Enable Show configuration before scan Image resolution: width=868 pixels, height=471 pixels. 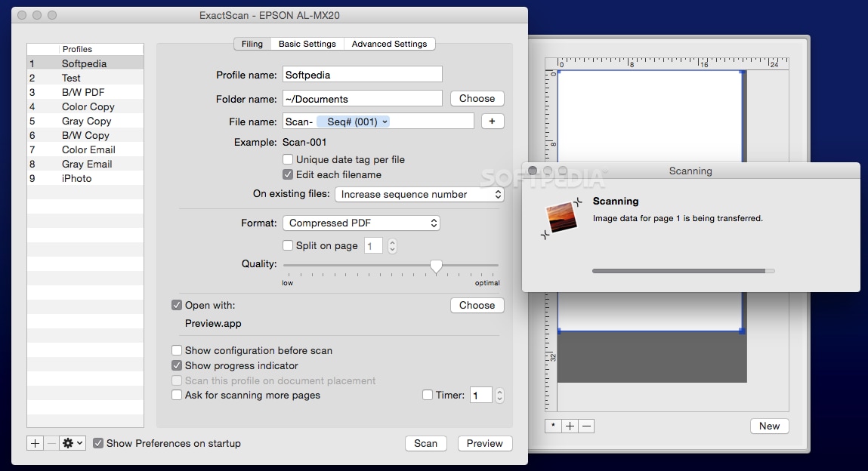click(177, 350)
